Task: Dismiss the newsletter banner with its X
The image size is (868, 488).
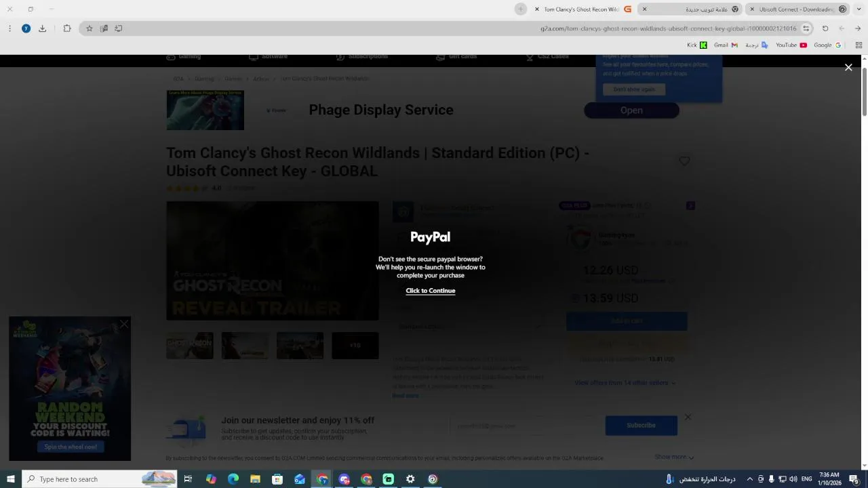Action: click(x=688, y=417)
